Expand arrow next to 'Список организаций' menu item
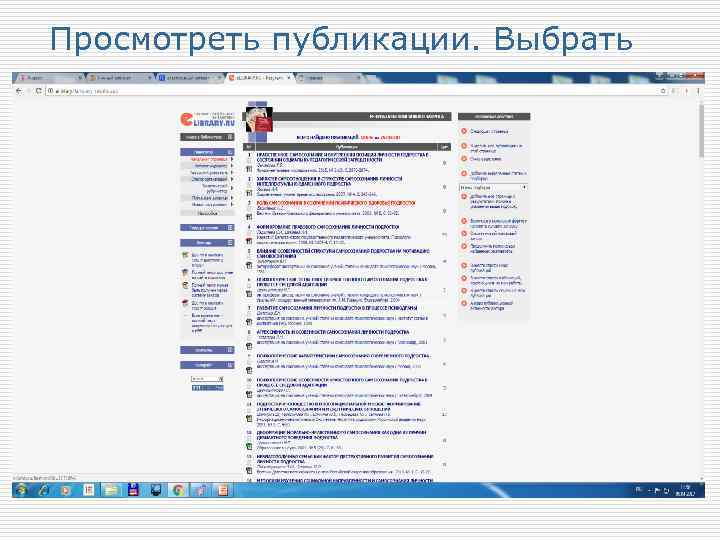 232,179
